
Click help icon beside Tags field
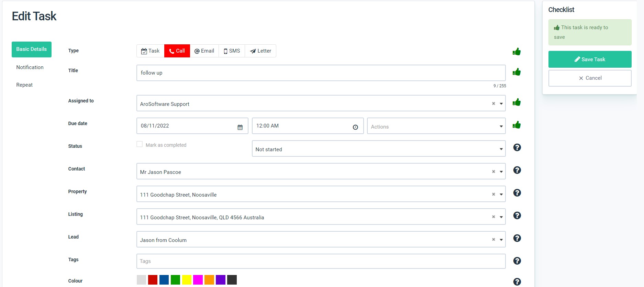517,261
